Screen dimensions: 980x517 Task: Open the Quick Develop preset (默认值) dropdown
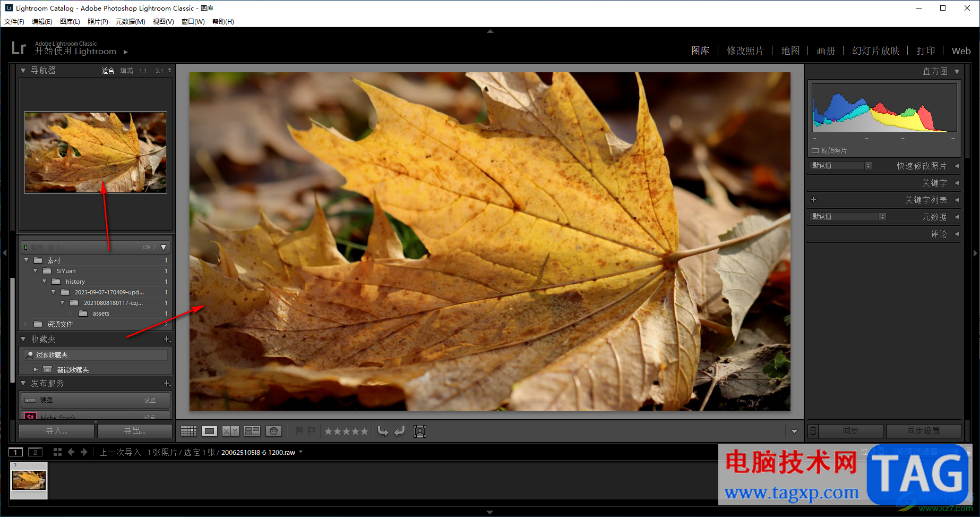[x=841, y=166]
